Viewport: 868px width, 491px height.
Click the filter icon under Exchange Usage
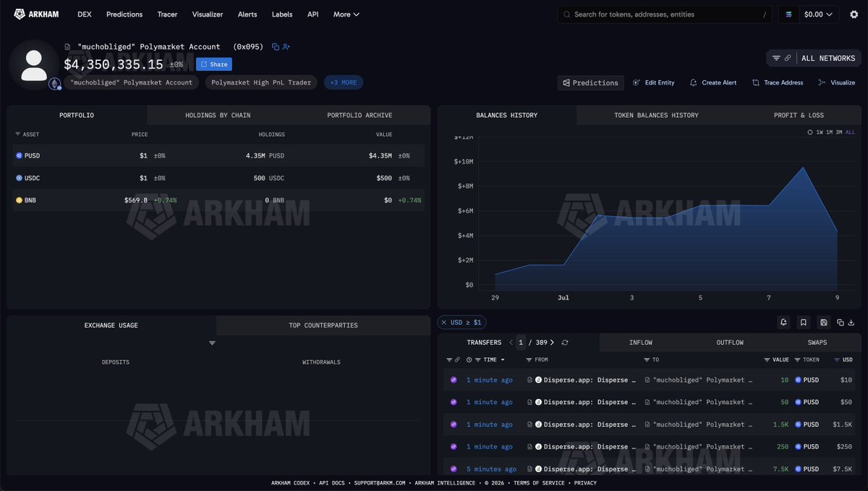pos(212,343)
